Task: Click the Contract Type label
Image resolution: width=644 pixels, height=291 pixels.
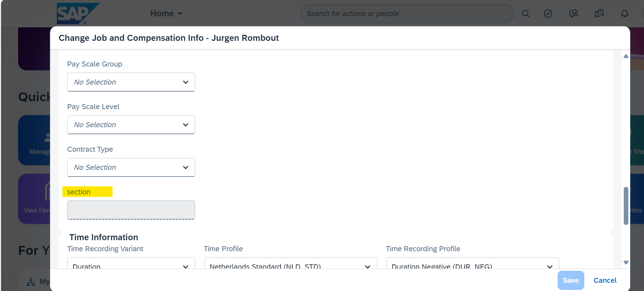Action: 90,149
